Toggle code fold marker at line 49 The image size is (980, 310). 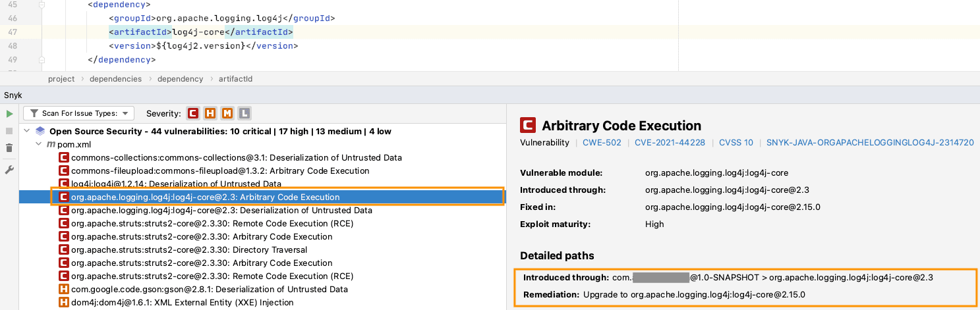[x=42, y=59]
